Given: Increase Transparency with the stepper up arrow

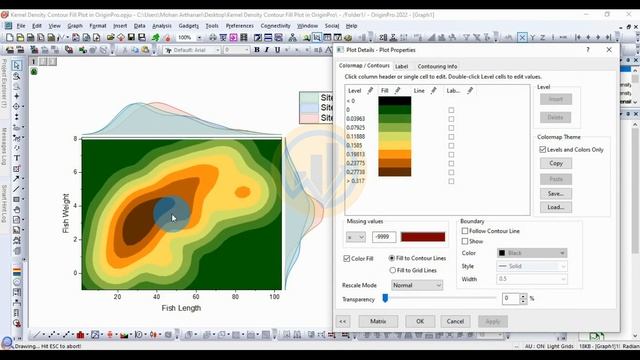Looking at the screenshot, I should click(x=523, y=296).
